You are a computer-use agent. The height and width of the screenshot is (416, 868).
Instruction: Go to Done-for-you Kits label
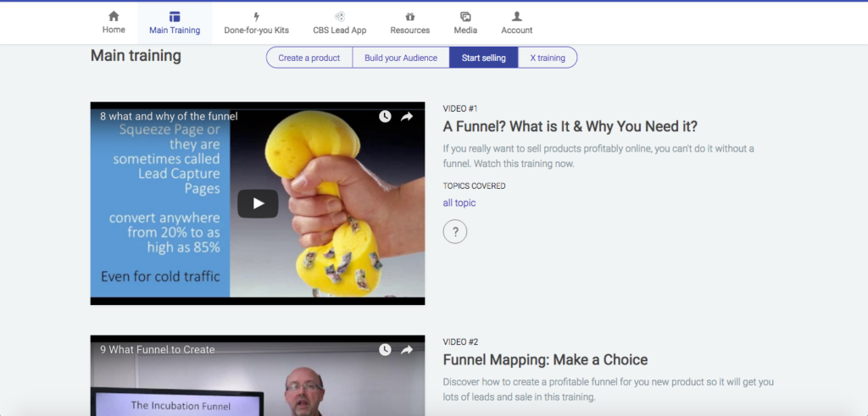click(256, 31)
